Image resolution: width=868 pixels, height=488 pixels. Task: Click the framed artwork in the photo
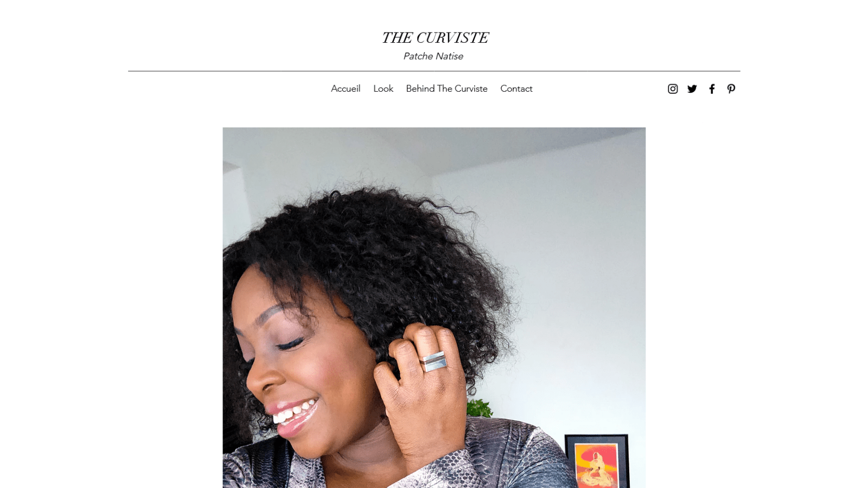point(597,461)
